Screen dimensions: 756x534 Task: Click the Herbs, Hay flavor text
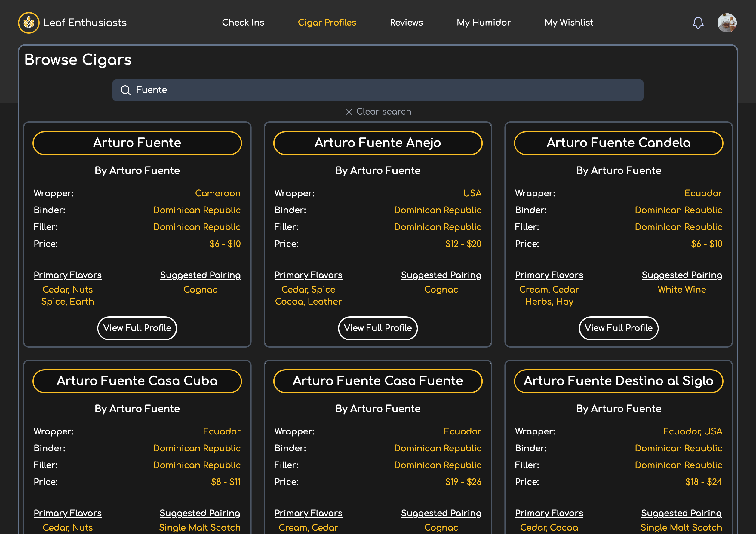[x=549, y=302]
